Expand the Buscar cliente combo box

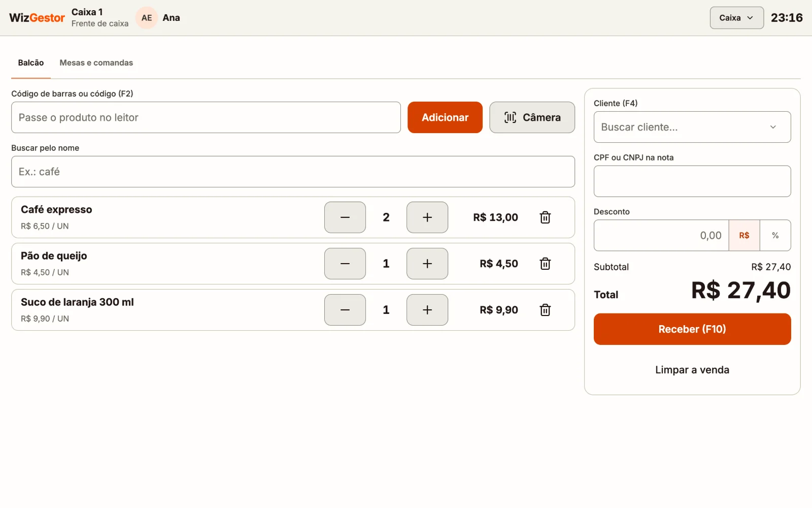click(x=692, y=127)
